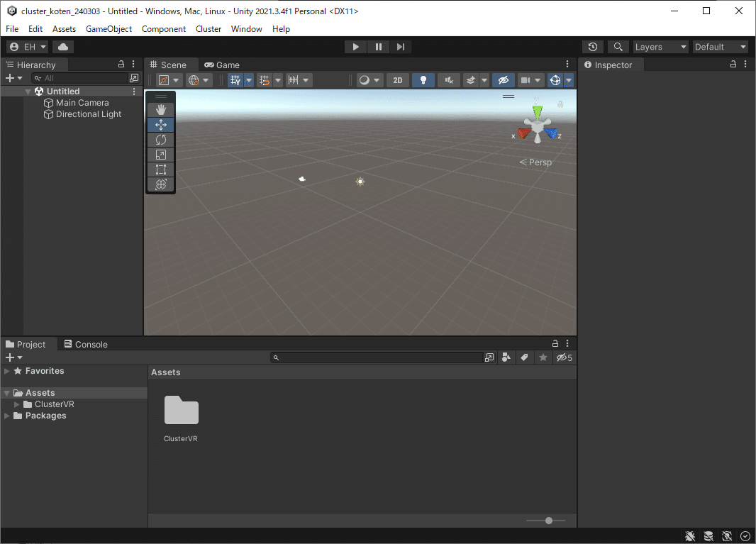Click the Project search field

(377, 358)
